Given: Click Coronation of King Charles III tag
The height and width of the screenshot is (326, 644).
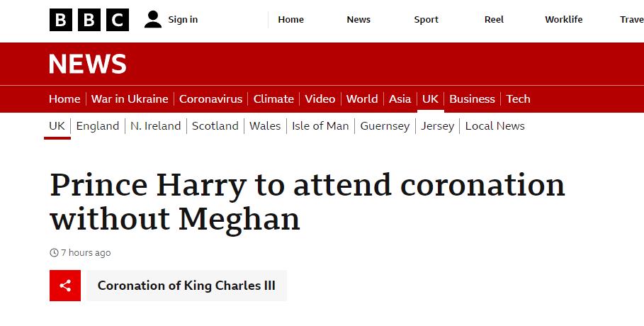Looking at the screenshot, I should [186, 286].
